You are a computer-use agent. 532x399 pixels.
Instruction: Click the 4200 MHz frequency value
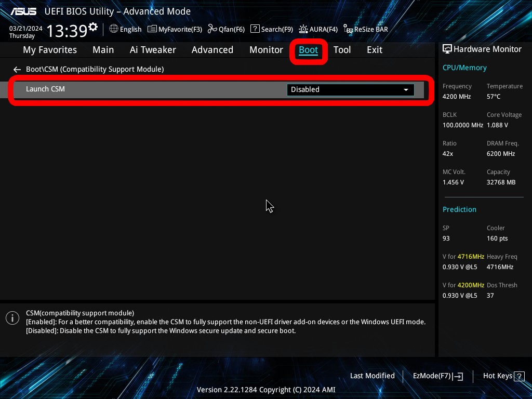coord(457,97)
